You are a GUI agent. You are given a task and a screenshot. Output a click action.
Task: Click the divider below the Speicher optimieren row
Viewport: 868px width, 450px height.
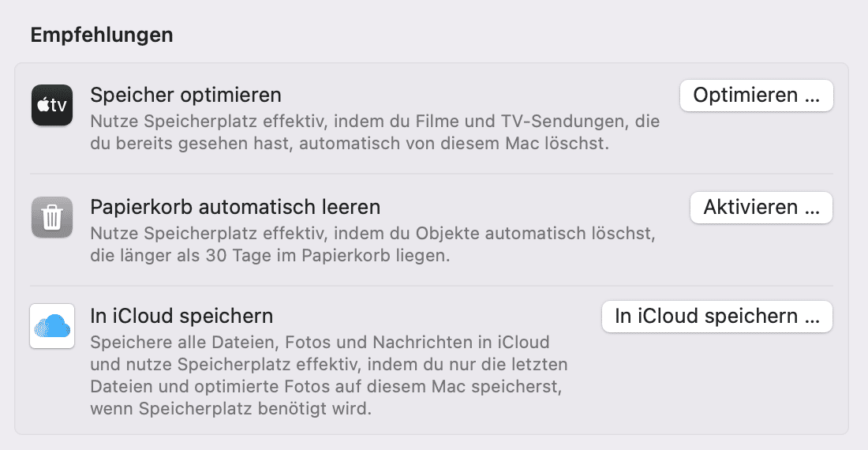(x=431, y=174)
